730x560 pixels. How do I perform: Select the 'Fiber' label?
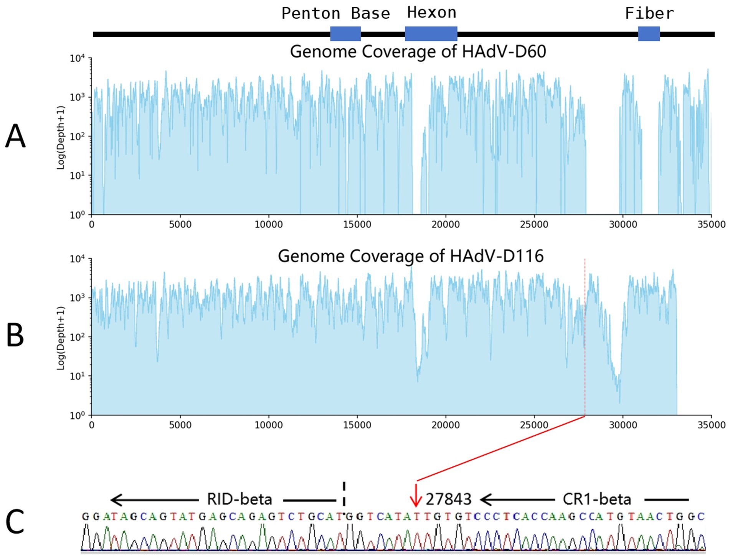(649, 13)
